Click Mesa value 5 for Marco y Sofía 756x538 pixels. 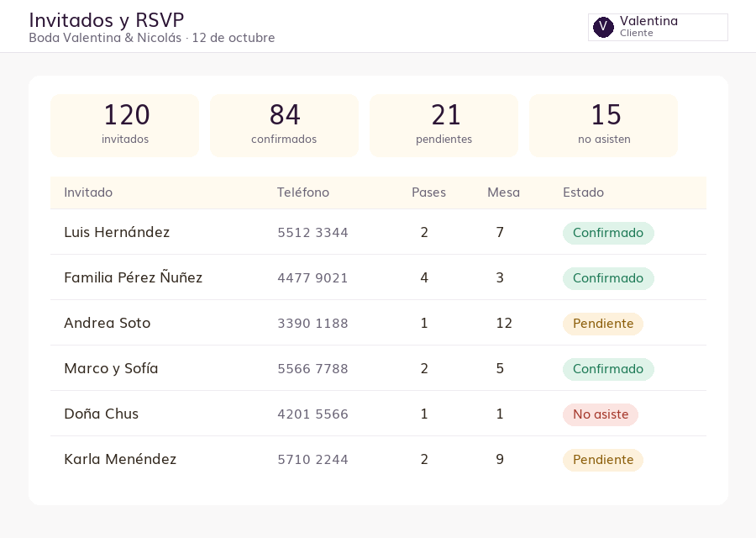[500, 369]
